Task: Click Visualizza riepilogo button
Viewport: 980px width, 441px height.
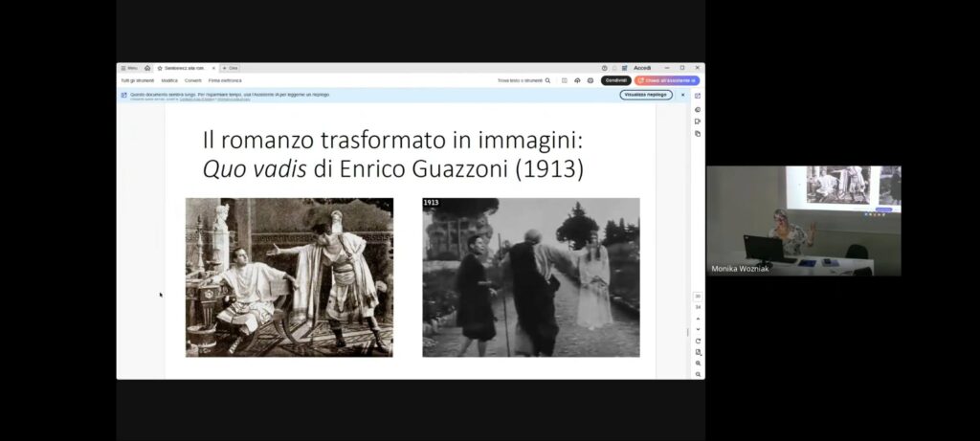Action: coord(645,95)
